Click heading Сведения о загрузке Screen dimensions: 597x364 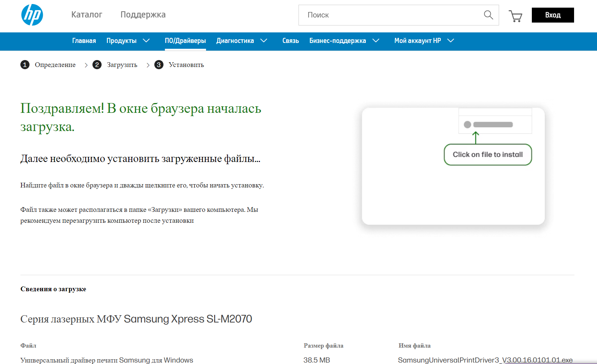click(x=53, y=289)
